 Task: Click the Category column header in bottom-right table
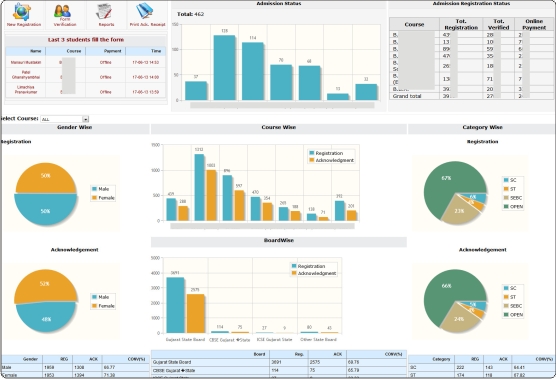tap(441, 359)
